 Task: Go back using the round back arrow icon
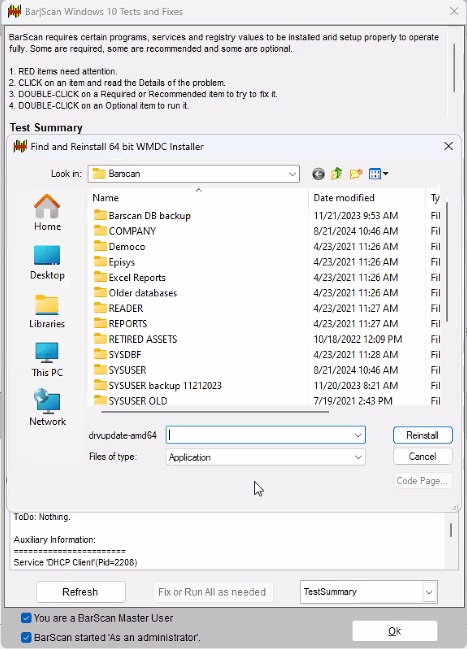(318, 174)
